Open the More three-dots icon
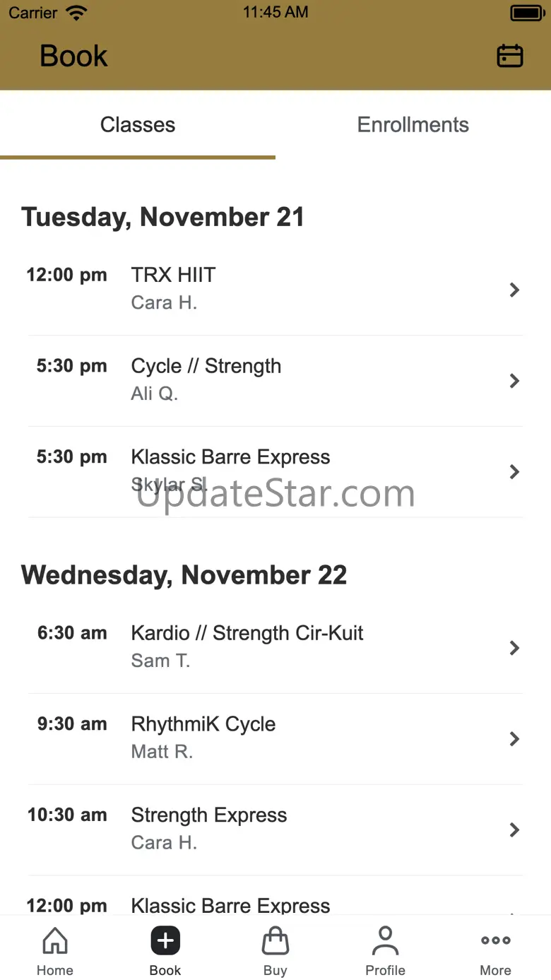This screenshot has width=551, height=980. [495, 940]
